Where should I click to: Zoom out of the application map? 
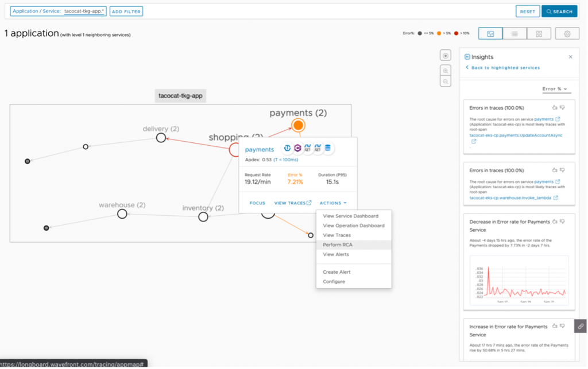pos(446,82)
